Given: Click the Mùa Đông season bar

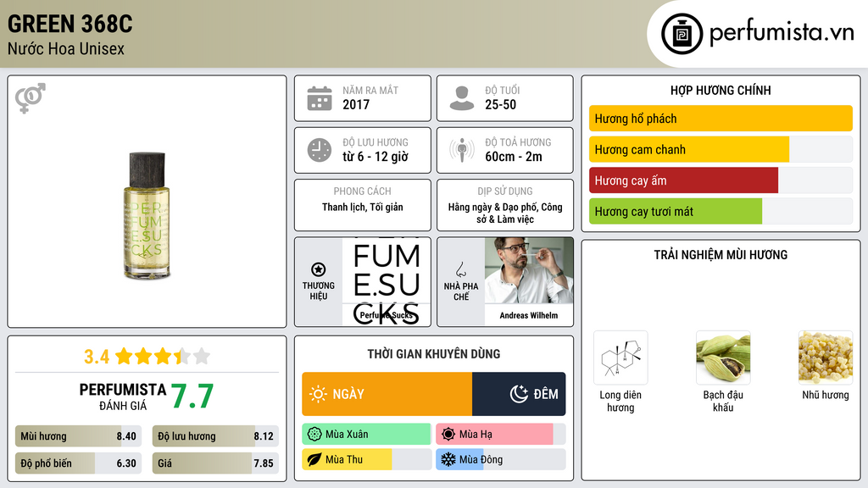Looking at the screenshot, I should click(500, 460).
